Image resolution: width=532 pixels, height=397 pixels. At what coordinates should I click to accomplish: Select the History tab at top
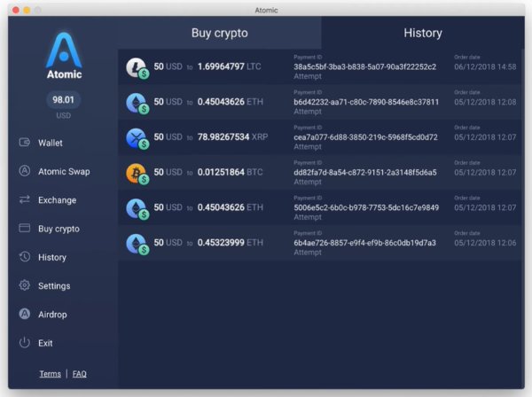pos(422,33)
